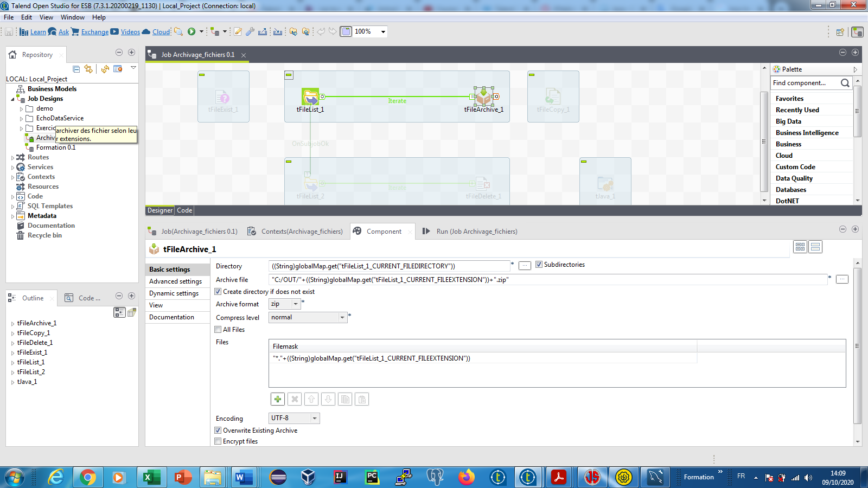Click the paste rows button under Files
Image resolution: width=868 pixels, height=488 pixels.
pos(362,400)
